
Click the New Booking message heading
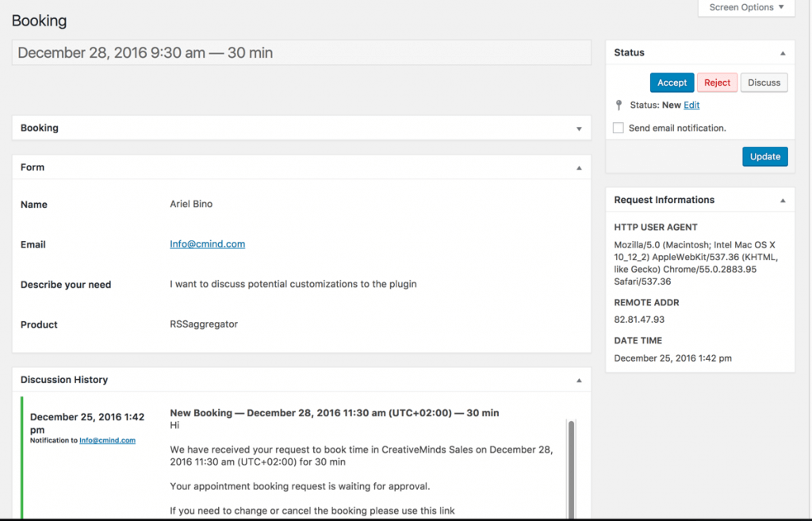tap(334, 413)
